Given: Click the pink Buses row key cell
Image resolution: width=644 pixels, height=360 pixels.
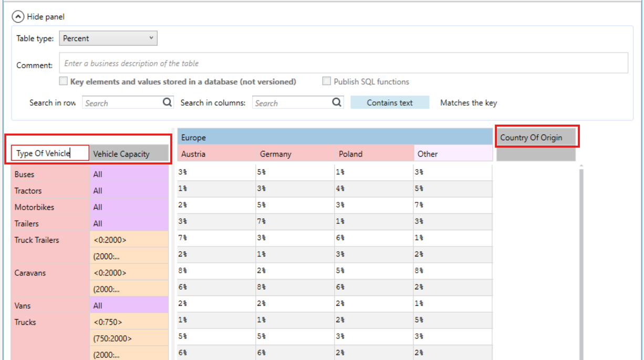Looking at the screenshot, I should pos(50,174).
